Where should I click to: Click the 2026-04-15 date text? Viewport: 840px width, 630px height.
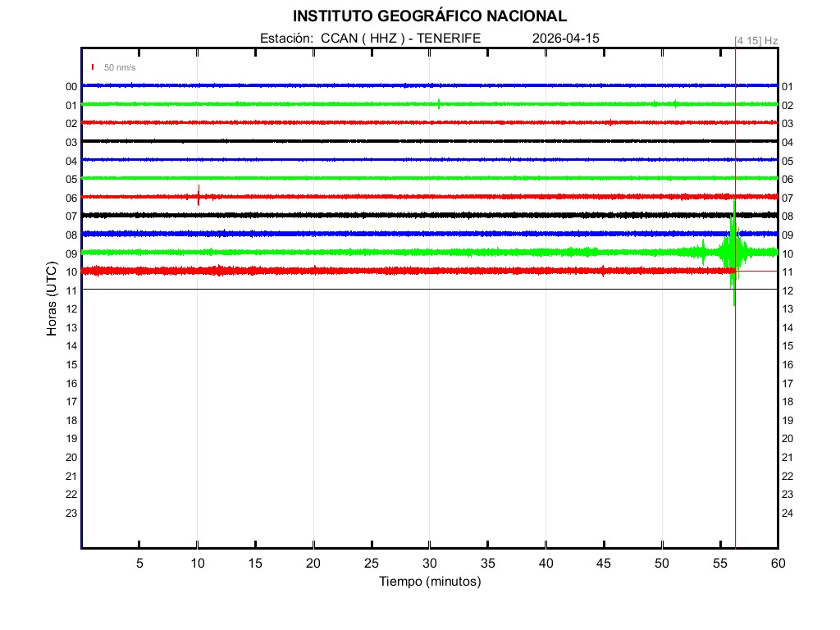(x=566, y=39)
